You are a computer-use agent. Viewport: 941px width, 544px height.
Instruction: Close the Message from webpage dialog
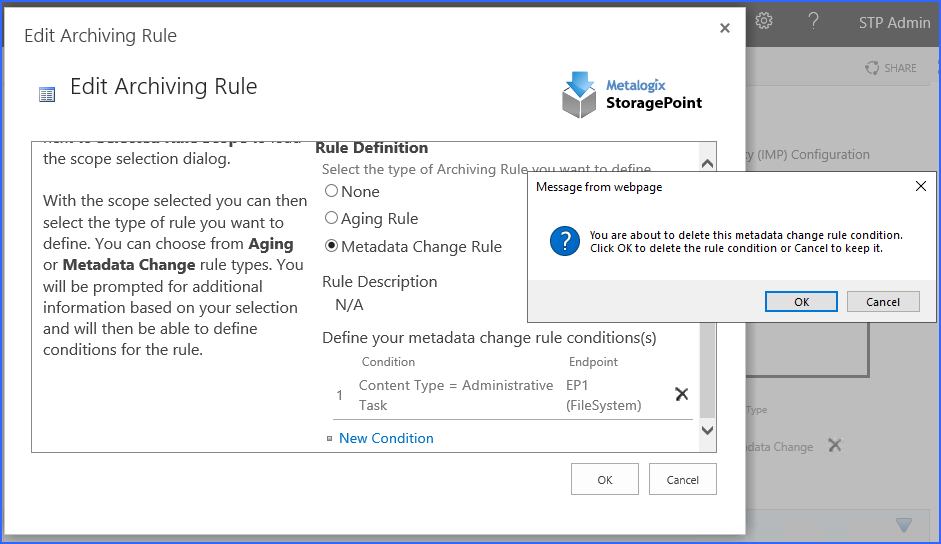click(921, 187)
